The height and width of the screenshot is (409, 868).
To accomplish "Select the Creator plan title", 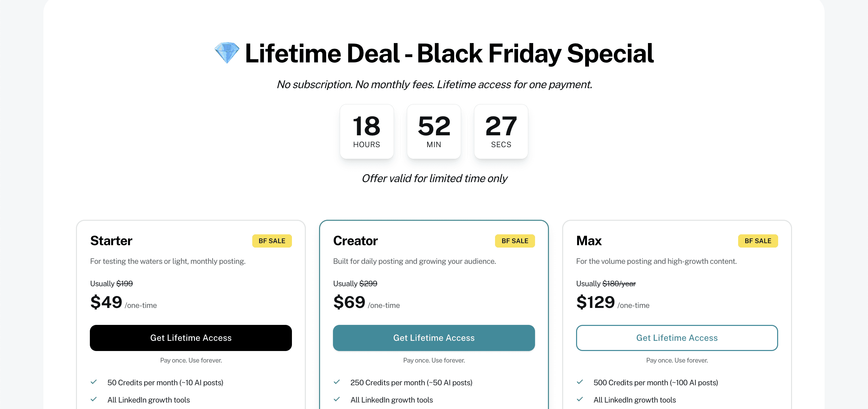I will pos(355,241).
